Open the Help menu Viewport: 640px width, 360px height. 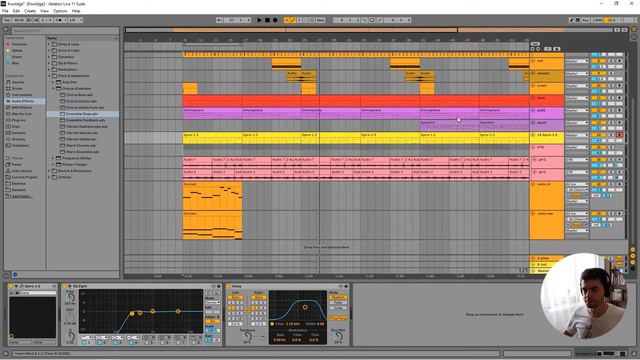pyautogui.click(x=76, y=11)
